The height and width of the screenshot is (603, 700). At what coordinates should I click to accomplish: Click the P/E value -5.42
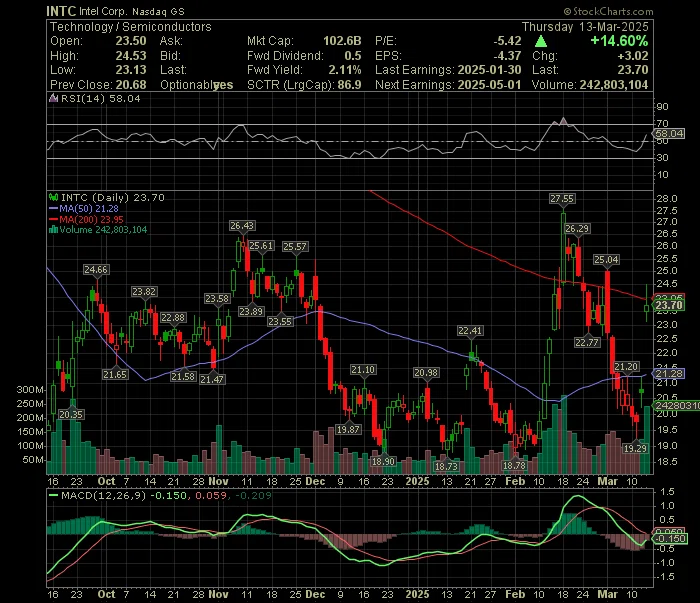(507, 41)
